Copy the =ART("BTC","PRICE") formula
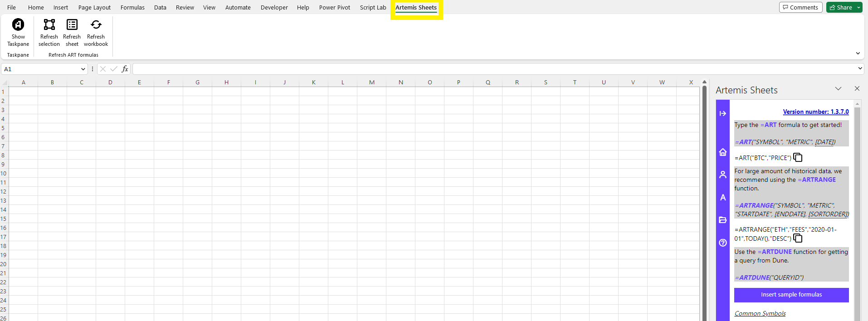This screenshot has height=321, width=868. pyautogui.click(x=798, y=157)
